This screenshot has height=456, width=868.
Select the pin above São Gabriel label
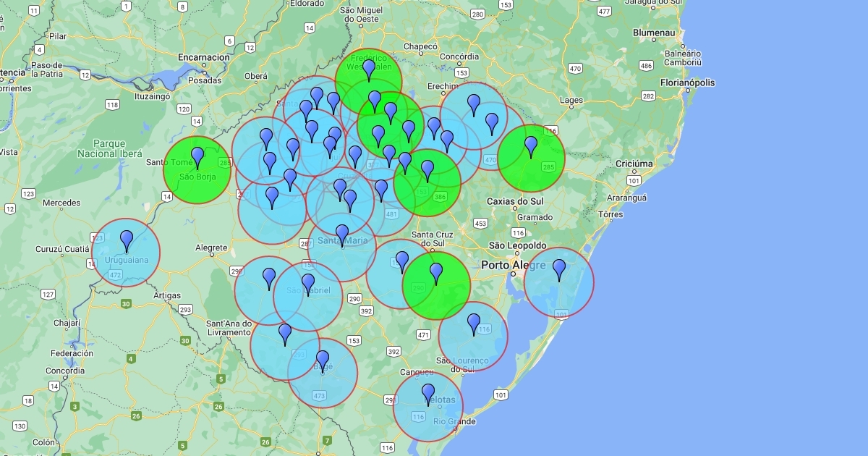click(308, 284)
